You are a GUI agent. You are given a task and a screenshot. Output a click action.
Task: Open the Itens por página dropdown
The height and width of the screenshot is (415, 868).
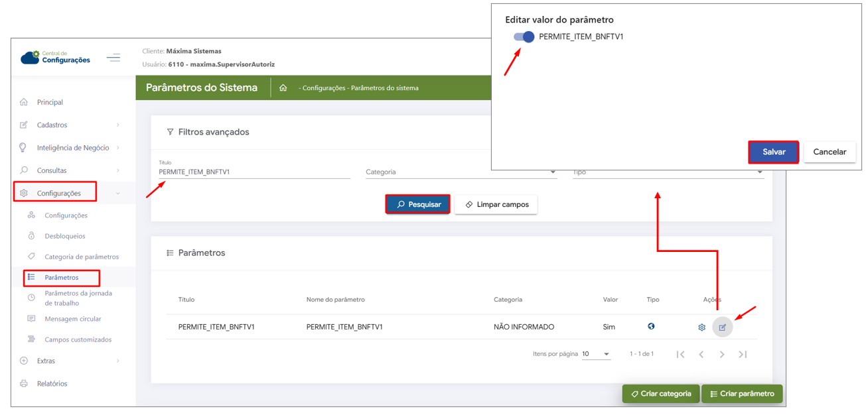[x=596, y=354]
